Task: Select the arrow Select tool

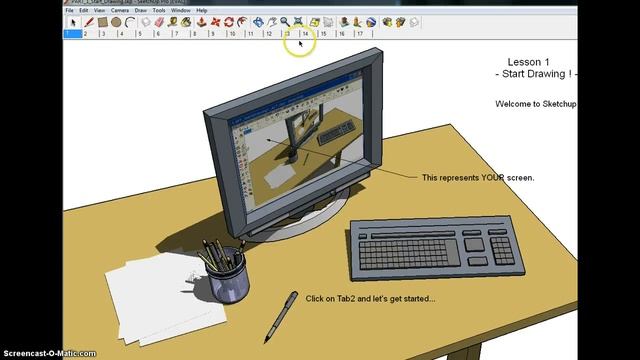Action: tap(73, 22)
